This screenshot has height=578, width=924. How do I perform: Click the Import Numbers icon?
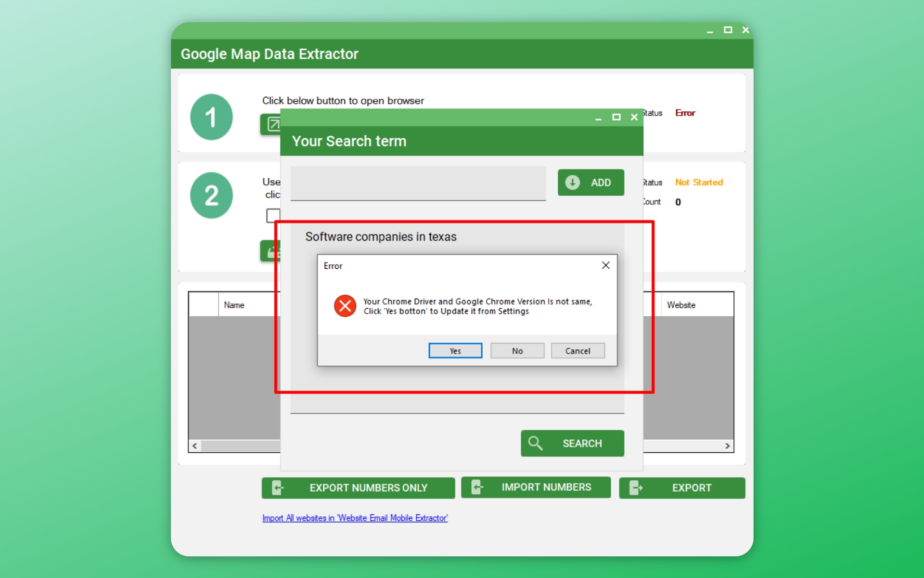[x=476, y=487]
